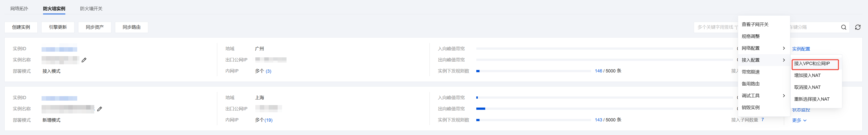Select 取消接入NAT in the submenu
Screen dimensions: 868x135
[807, 87]
